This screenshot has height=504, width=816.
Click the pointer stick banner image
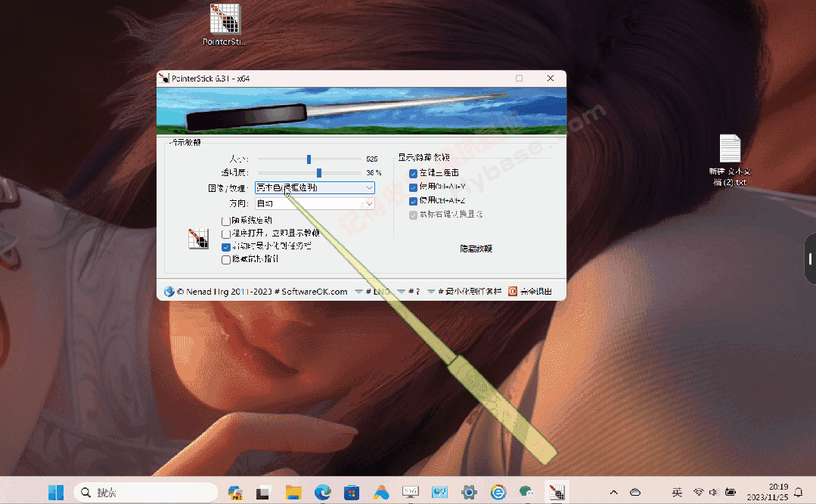click(x=361, y=111)
